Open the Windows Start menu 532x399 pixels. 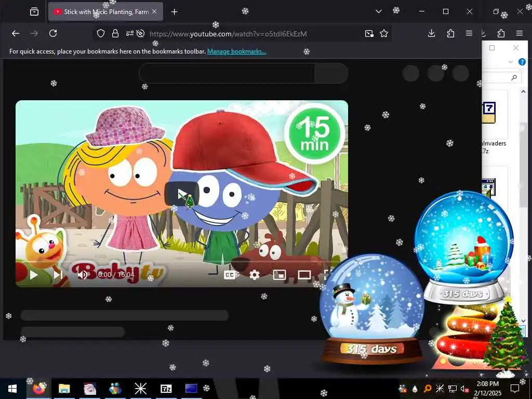[x=12, y=389]
